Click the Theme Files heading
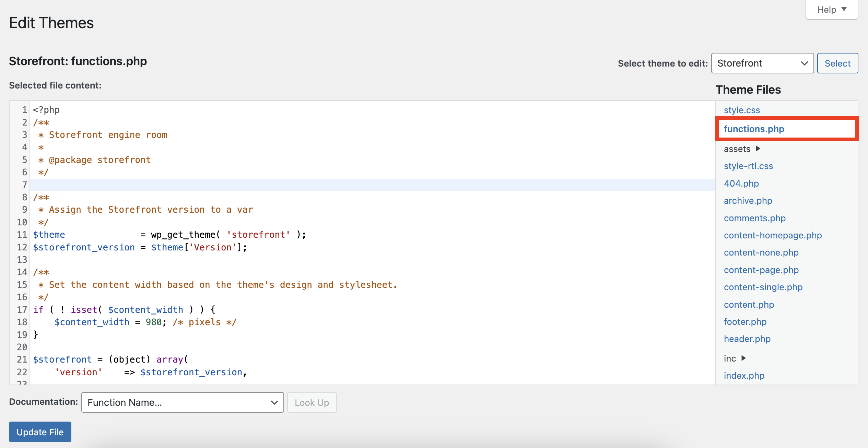This screenshot has height=448, width=868. pyautogui.click(x=748, y=90)
